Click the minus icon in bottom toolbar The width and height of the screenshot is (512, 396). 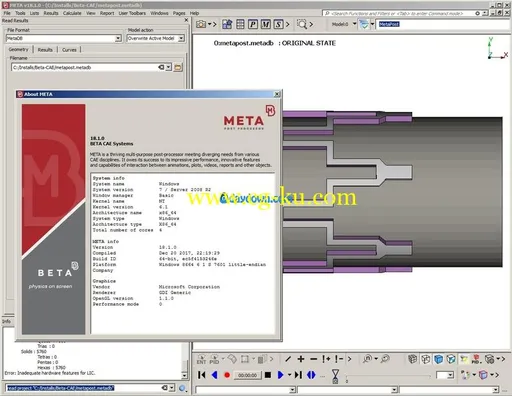tap(313, 359)
